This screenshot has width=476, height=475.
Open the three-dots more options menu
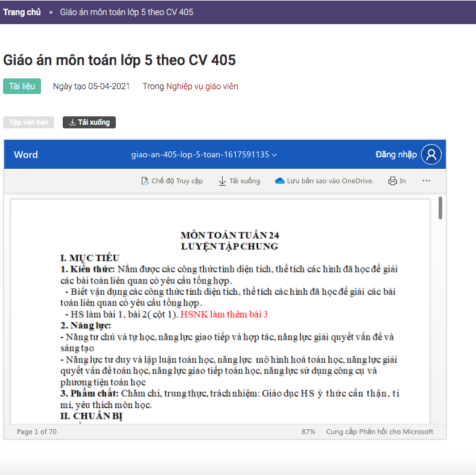(x=427, y=181)
